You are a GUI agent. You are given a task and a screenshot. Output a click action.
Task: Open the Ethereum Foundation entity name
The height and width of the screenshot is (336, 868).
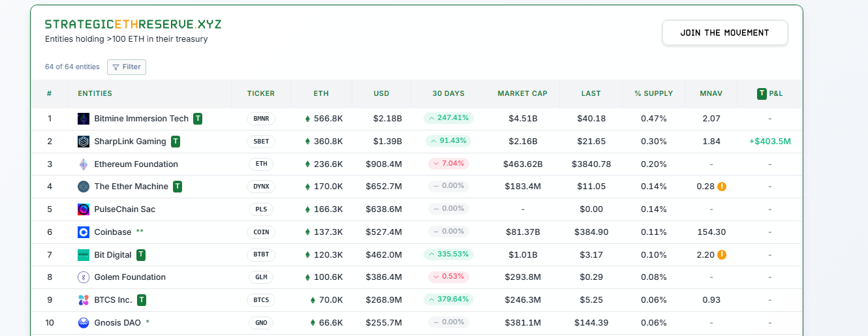[136, 164]
